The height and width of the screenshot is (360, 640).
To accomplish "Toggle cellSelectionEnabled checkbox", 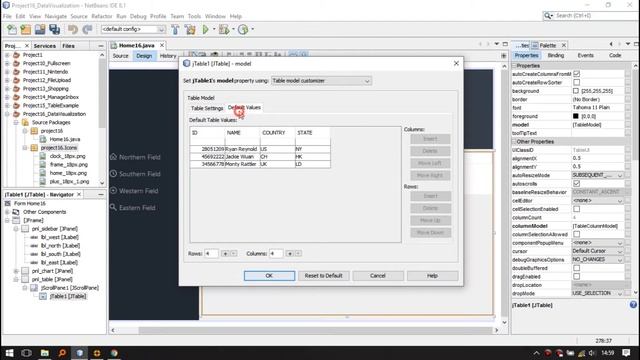I will [x=576, y=209].
